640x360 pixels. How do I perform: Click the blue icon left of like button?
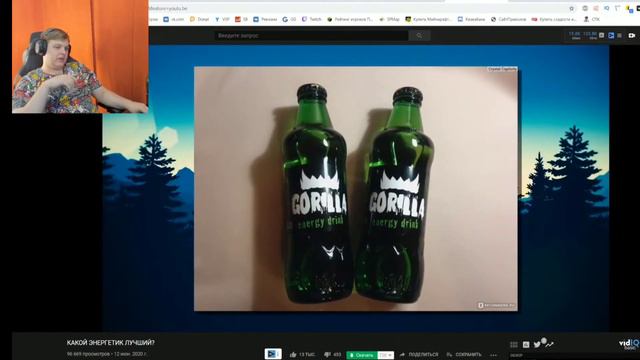273,354
